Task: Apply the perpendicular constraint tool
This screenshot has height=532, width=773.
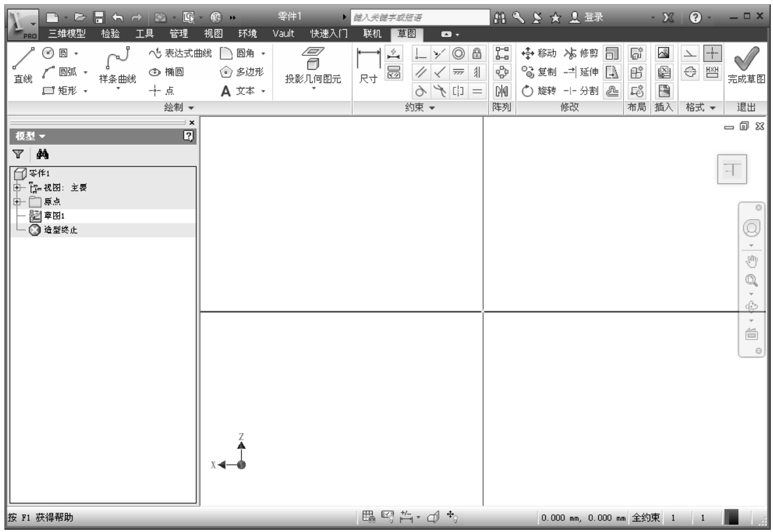Action: [x=440, y=72]
